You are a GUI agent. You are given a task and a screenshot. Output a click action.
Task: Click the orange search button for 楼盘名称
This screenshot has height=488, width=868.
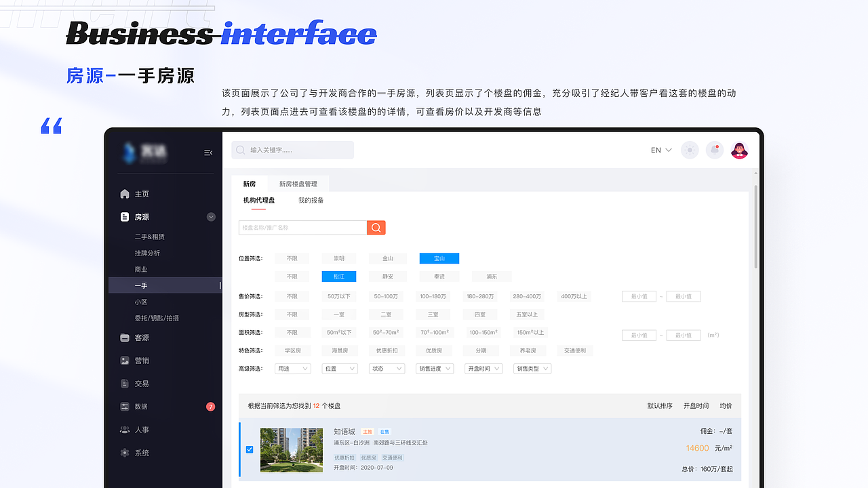[x=376, y=228]
